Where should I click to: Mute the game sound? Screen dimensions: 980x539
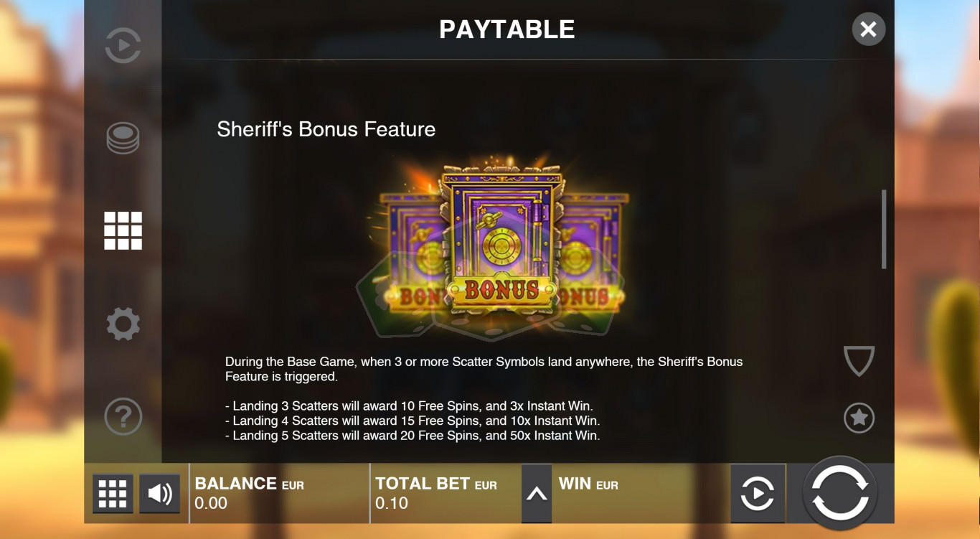159,494
